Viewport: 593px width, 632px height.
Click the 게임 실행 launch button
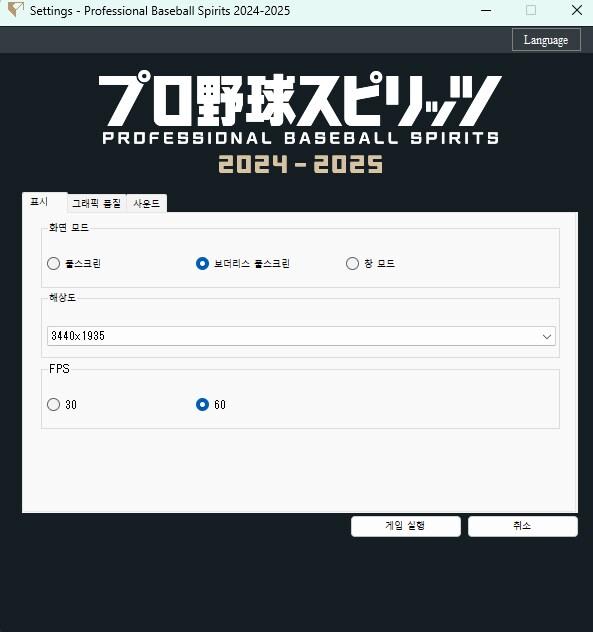point(406,526)
